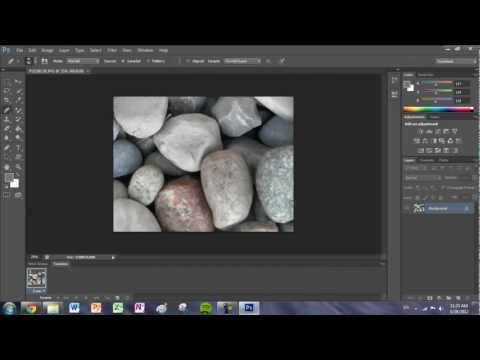Image resolution: width=480 pixels, height=360 pixels.
Task: Add a Black & White adjustment
Action: point(434,141)
